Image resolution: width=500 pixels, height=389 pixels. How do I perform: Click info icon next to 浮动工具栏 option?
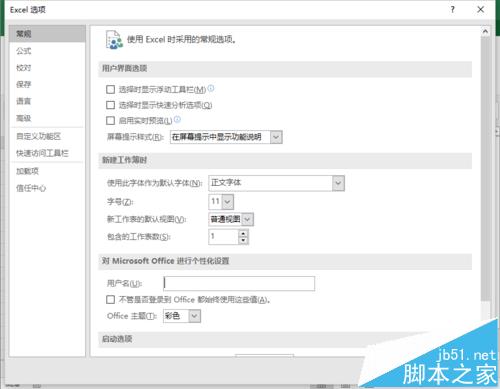pyautogui.click(x=211, y=88)
